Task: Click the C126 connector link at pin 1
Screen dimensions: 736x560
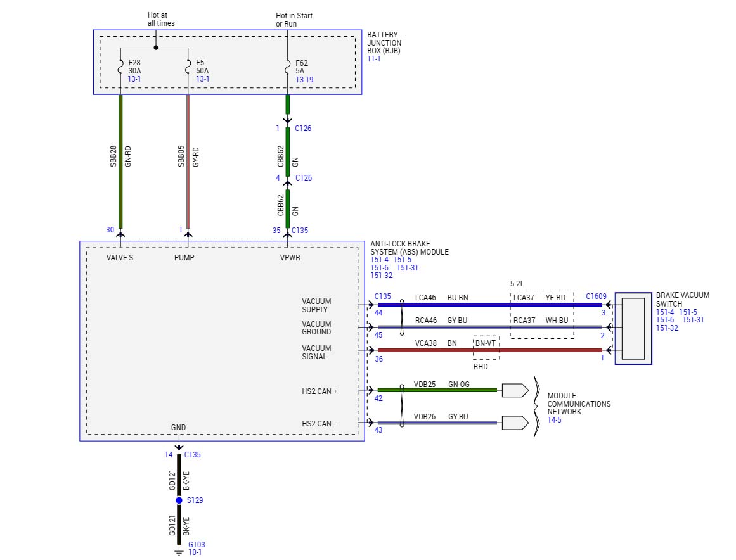Action: pos(304,129)
